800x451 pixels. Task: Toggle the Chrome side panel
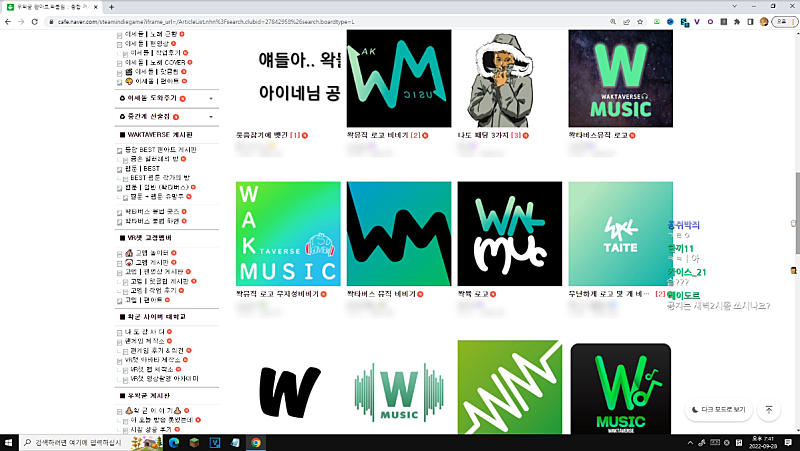point(750,22)
